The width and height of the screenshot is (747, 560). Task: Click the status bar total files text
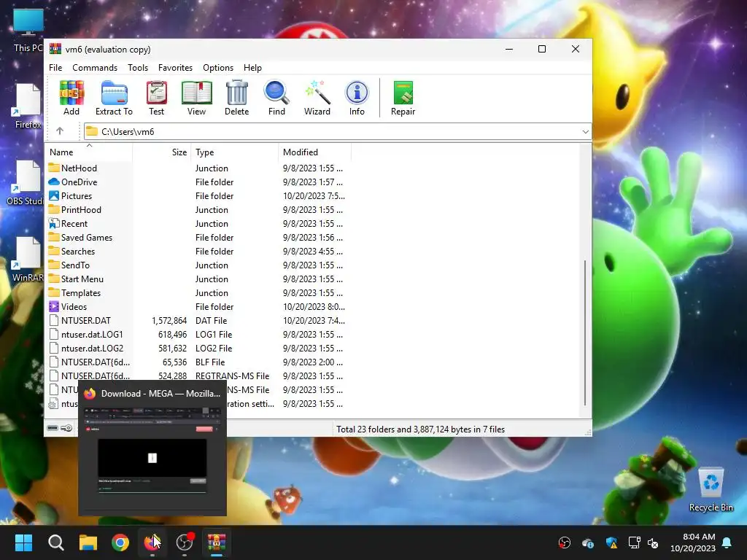click(420, 429)
